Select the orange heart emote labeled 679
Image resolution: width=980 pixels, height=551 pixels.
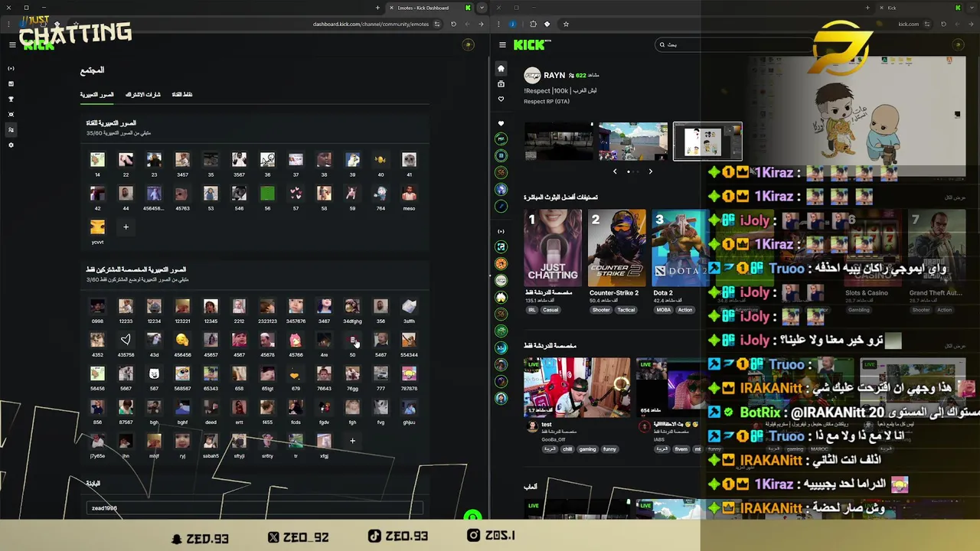(x=296, y=373)
